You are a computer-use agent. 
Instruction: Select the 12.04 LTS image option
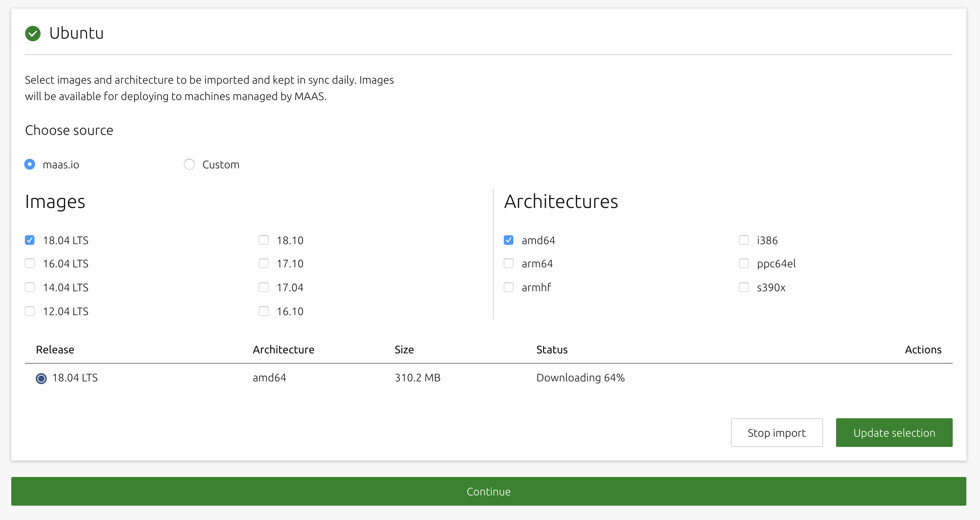30,311
